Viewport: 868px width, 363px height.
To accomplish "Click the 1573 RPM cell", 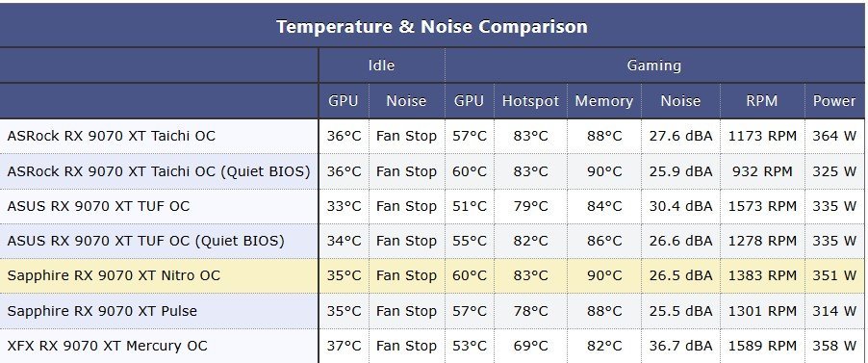I will [x=762, y=206].
